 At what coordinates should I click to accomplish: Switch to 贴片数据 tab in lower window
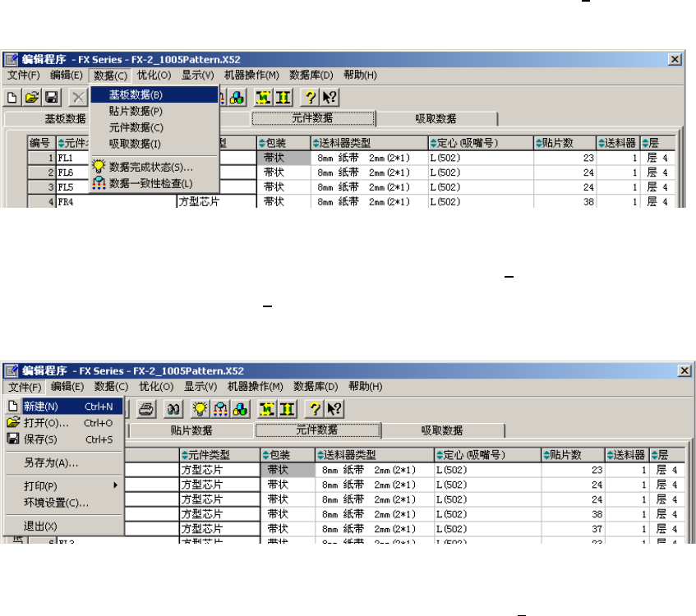coord(191,430)
